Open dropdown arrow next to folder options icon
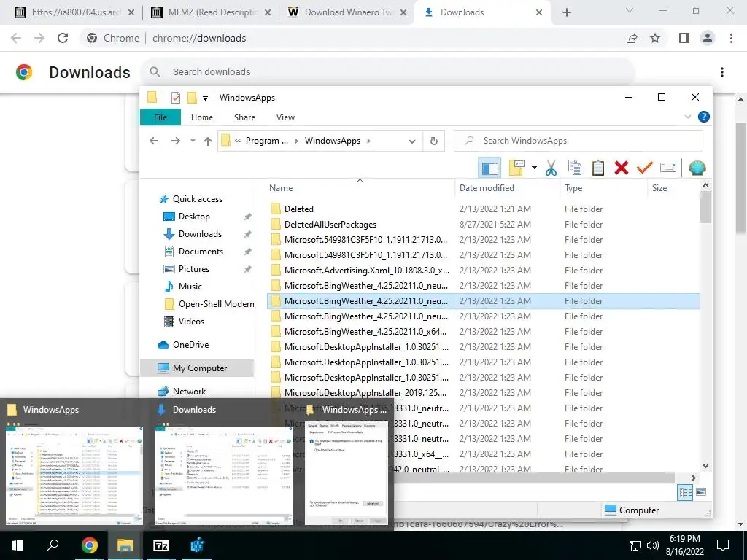Viewport: 747px width, 560px height. pyautogui.click(x=534, y=168)
